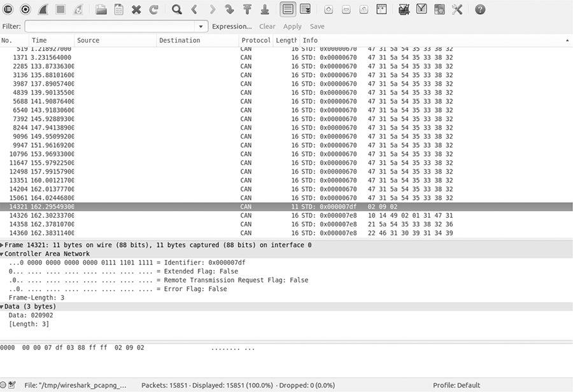573x392 pixels.
Task: Jump to the first packet arrow icon
Action: 247,10
